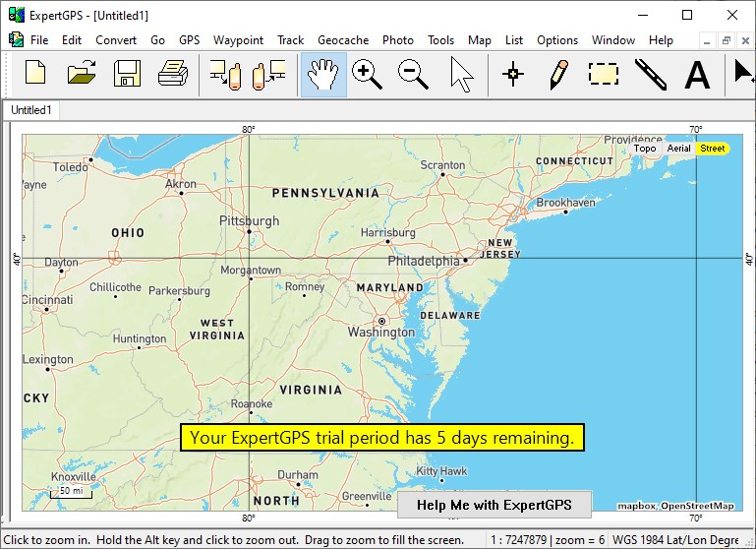Open the Convert menu

click(x=116, y=40)
